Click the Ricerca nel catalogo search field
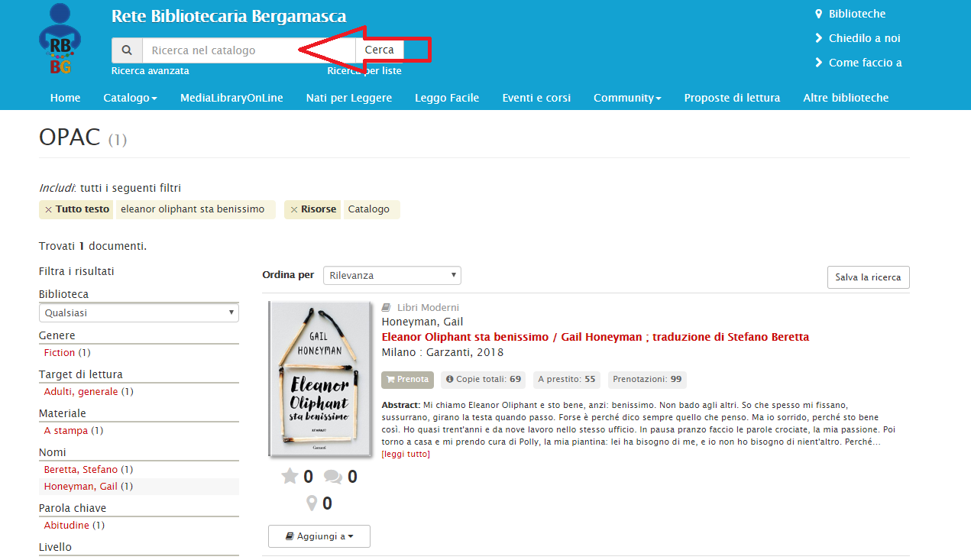The image size is (971, 560). (248, 50)
